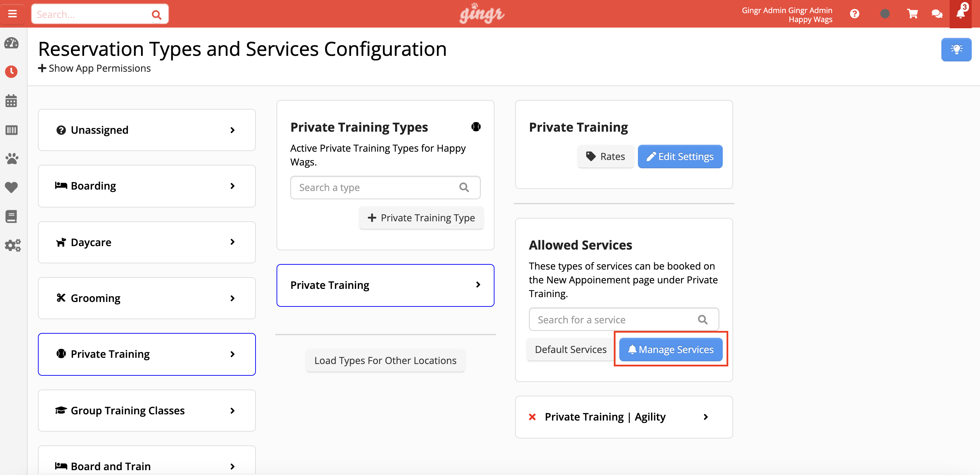Viewport: 980px width, 475px height.
Task: Click the Gingr Admin Happy Wags user name
Action: [787, 14]
